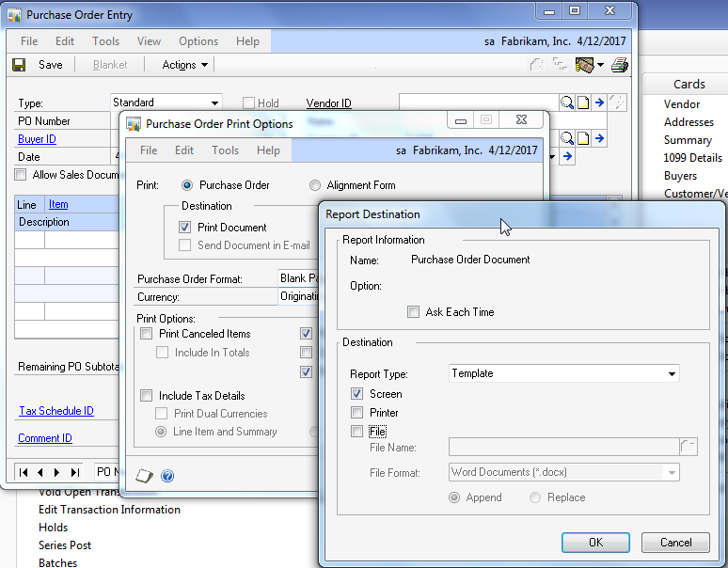
Task: Click Item column header link
Action: pyautogui.click(x=58, y=204)
